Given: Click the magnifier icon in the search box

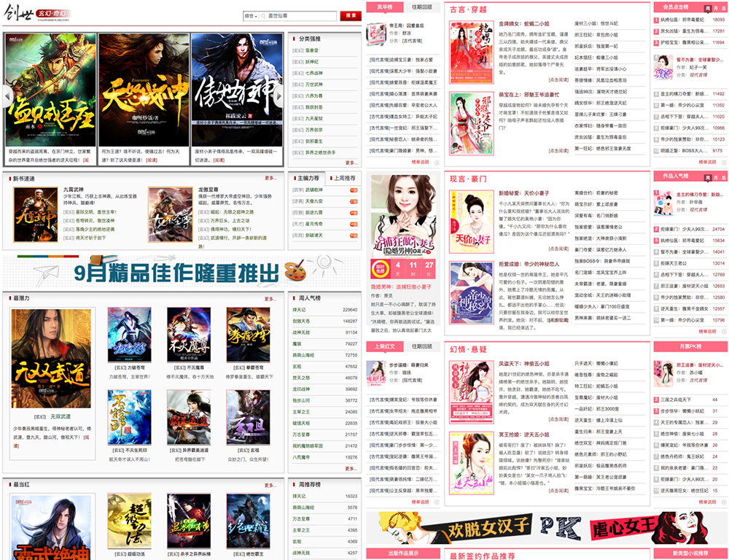Looking at the screenshot, I should (264, 16).
